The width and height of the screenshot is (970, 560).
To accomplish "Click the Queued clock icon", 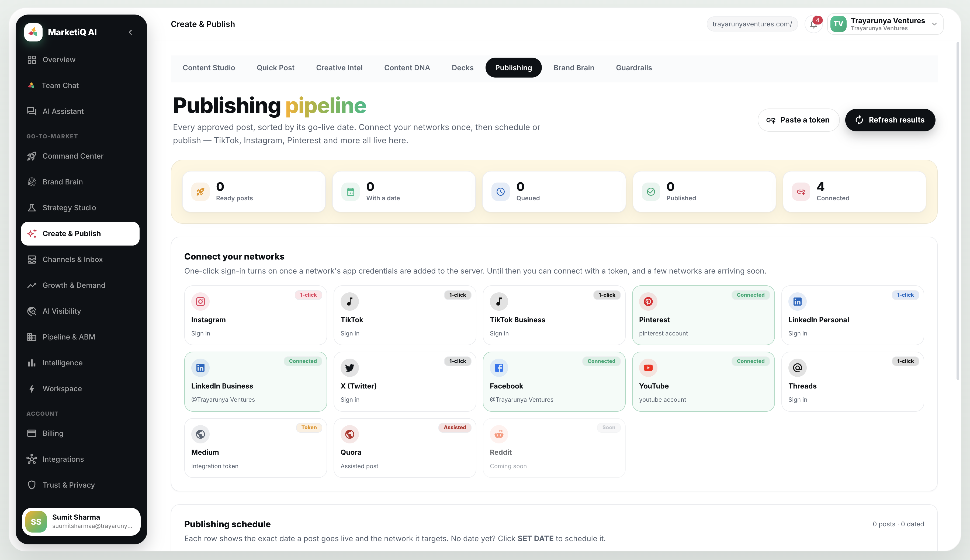I will pos(500,191).
